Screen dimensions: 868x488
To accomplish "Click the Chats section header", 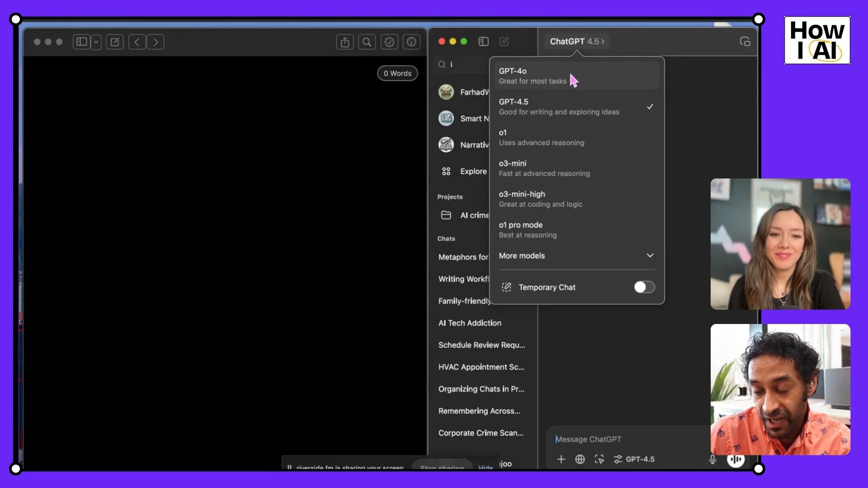I will 446,239.
